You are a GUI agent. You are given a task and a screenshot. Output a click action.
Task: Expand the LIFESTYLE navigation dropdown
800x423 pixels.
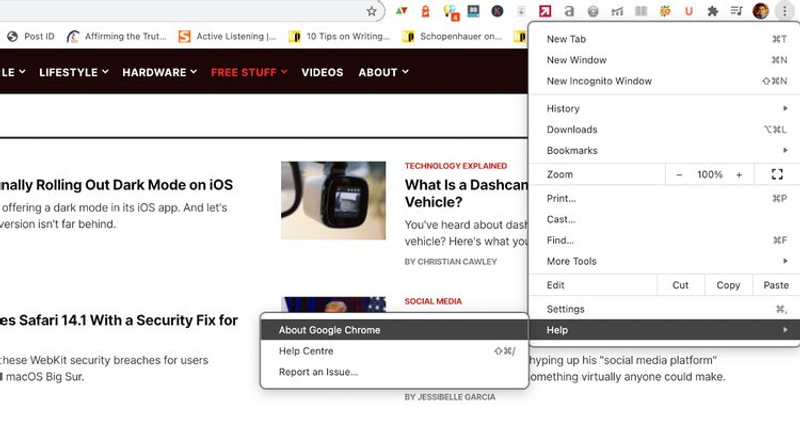(x=73, y=72)
